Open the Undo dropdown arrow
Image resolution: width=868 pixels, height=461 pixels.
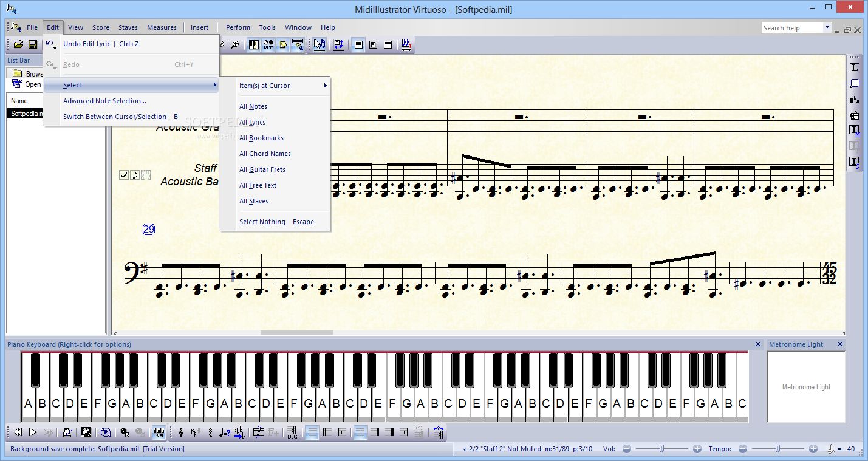[x=55, y=47]
